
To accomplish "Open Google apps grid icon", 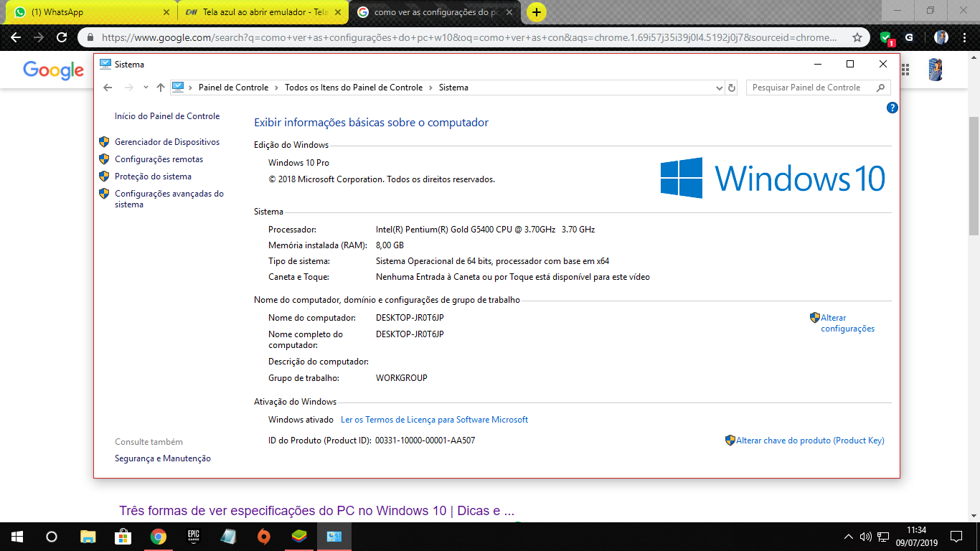I will tap(905, 70).
